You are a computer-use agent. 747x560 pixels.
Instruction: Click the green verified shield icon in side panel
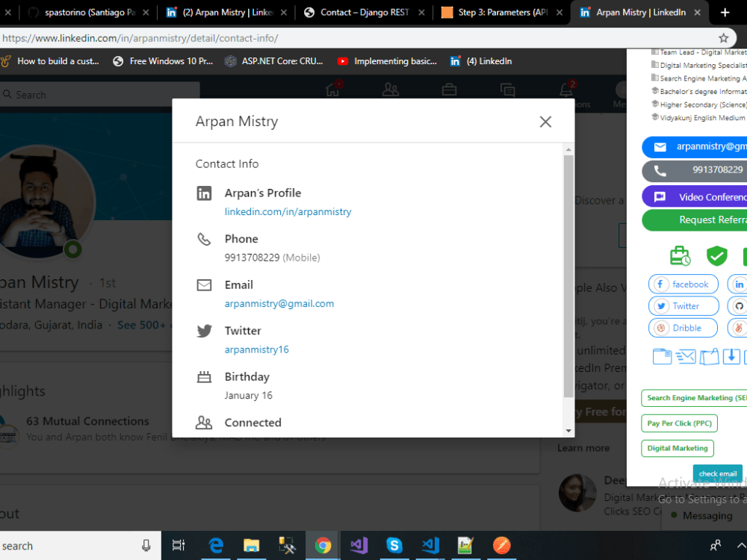(x=716, y=256)
